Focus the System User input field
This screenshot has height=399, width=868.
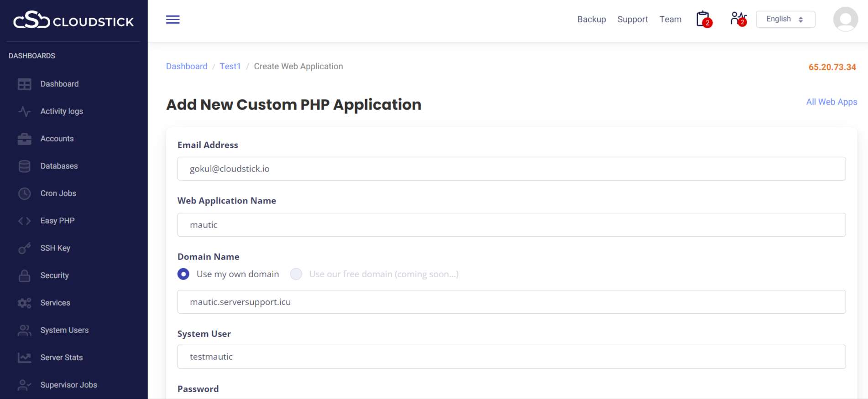pos(511,357)
